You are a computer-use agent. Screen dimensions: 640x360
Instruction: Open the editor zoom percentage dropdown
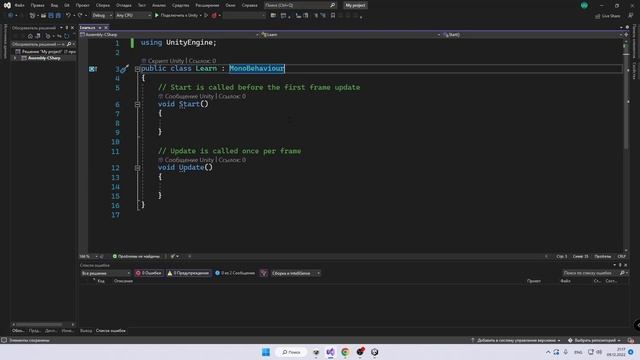[88, 256]
